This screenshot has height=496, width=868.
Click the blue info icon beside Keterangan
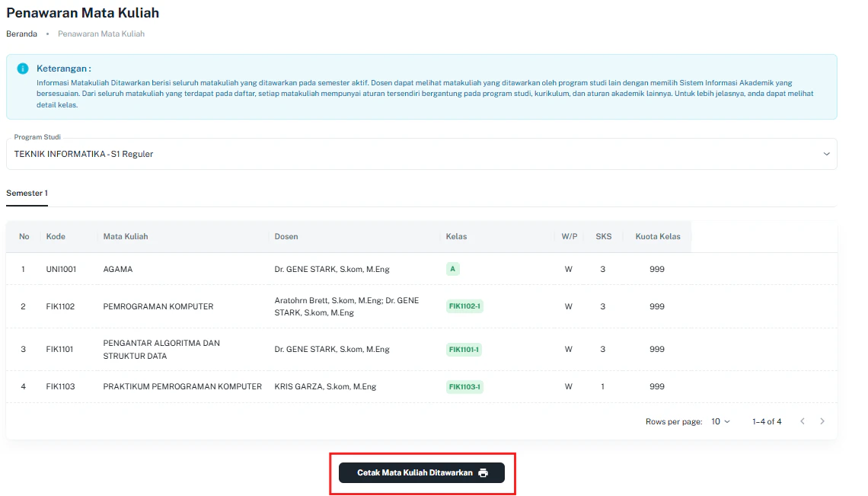tap(23, 69)
